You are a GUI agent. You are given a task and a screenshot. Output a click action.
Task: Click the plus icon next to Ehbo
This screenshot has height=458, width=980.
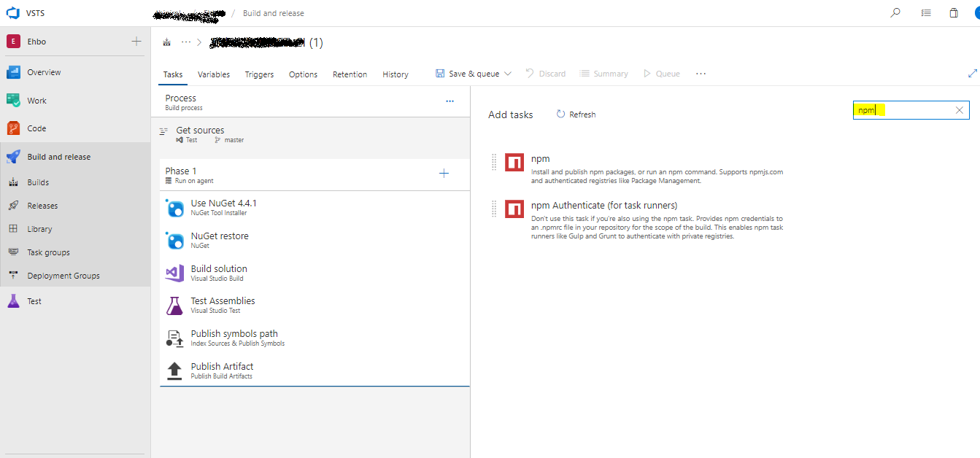(x=136, y=42)
